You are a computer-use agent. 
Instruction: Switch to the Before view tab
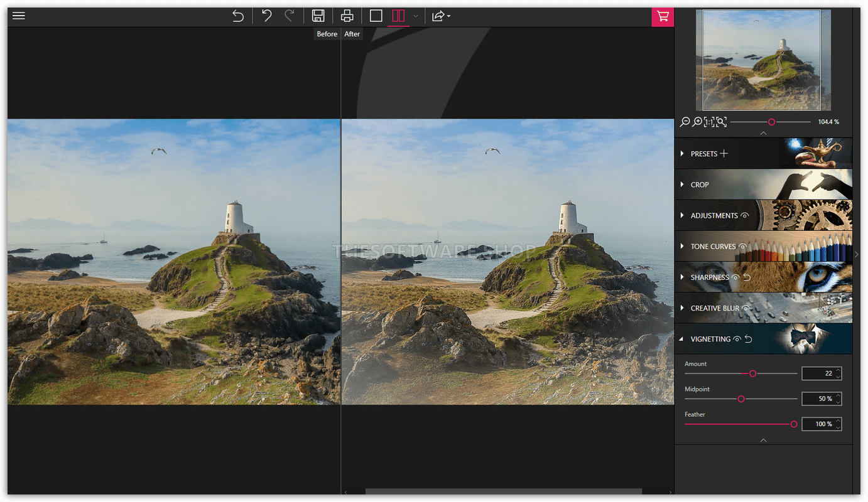click(x=327, y=33)
